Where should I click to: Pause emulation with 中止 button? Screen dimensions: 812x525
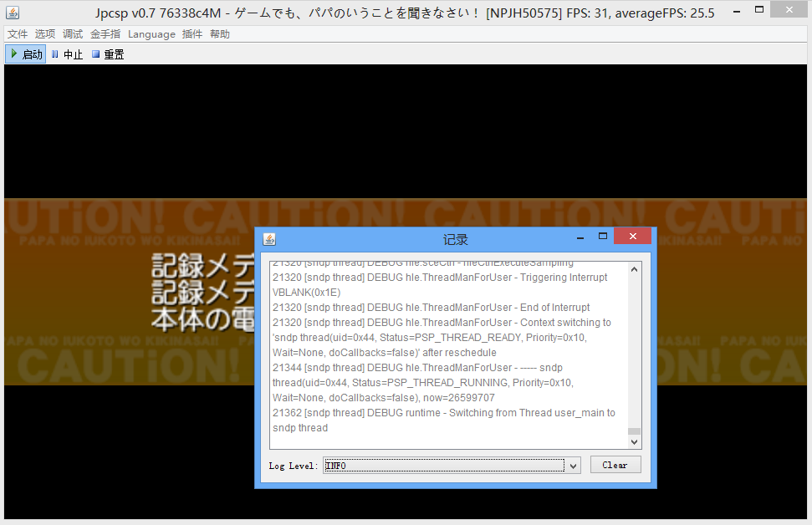click(x=68, y=54)
